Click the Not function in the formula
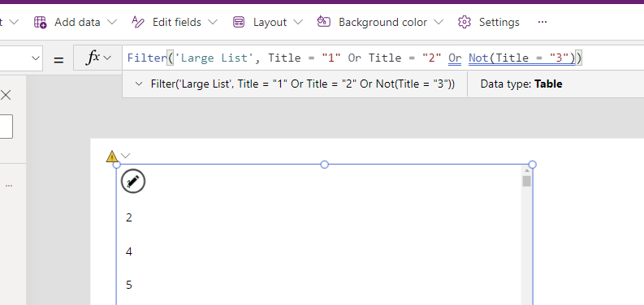This screenshot has width=644, height=305. (478, 58)
